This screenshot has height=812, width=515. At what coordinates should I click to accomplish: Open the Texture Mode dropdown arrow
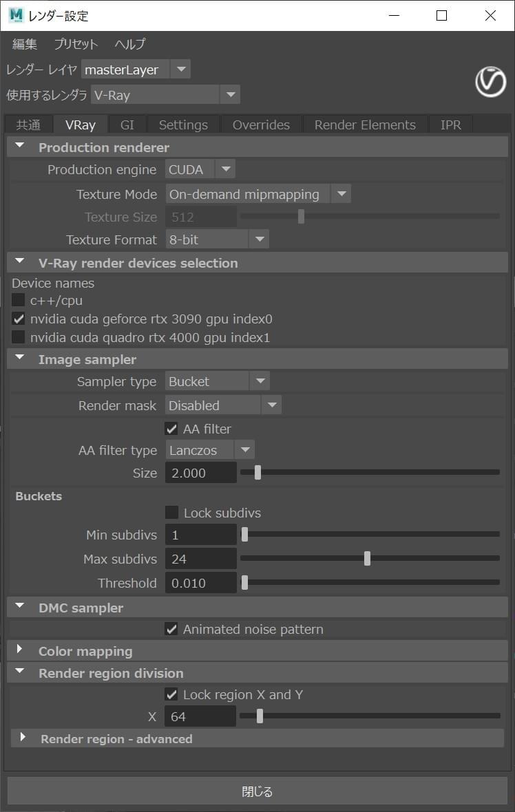(341, 193)
